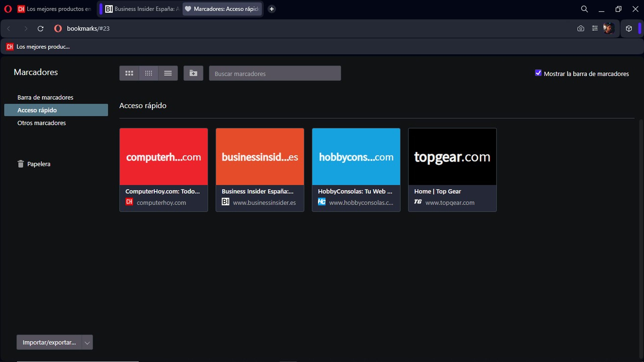This screenshot has width=644, height=362.
Task: Open the Papelera trash folder
Action: [34, 164]
